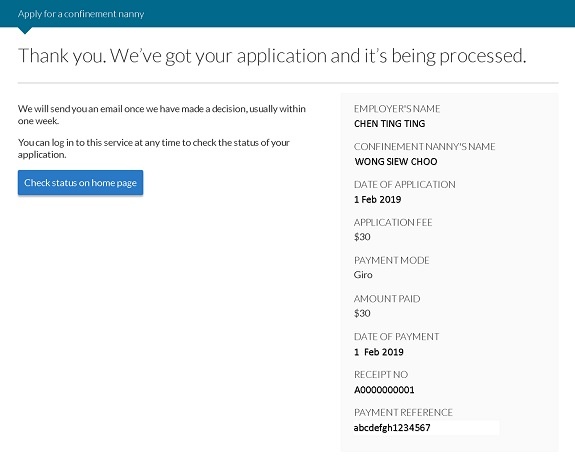Screen dimensions: 575x473
Task: Click the payment mode value Giro
Action: coord(363,275)
